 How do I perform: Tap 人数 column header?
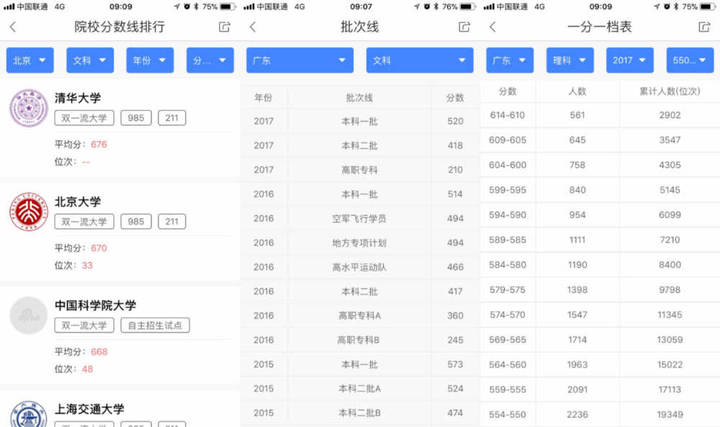click(x=577, y=91)
